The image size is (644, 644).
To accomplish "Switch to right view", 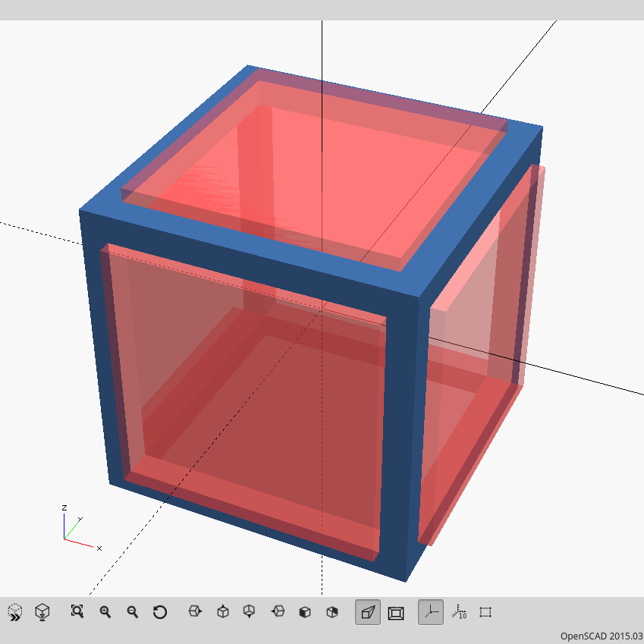I will click(196, 612).
